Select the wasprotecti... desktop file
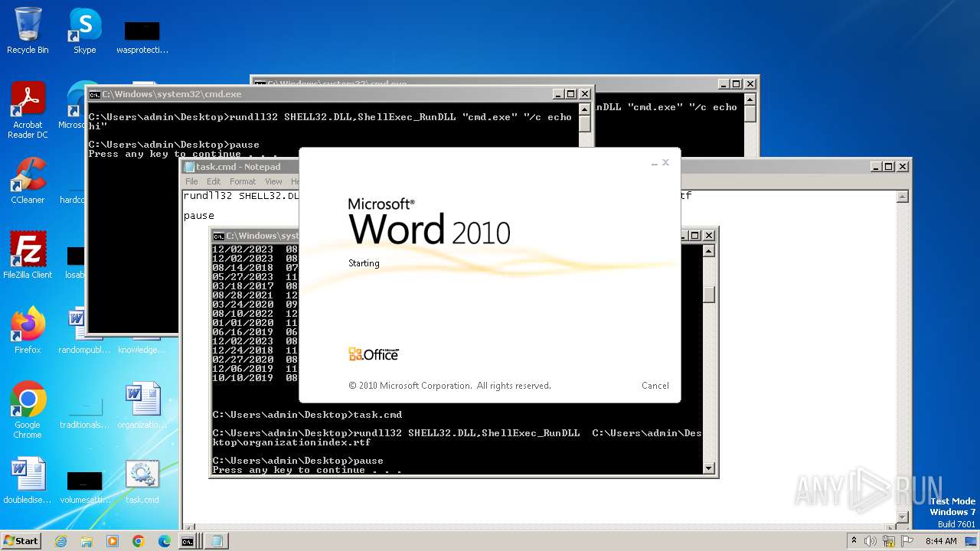 (x=142, y=37)
